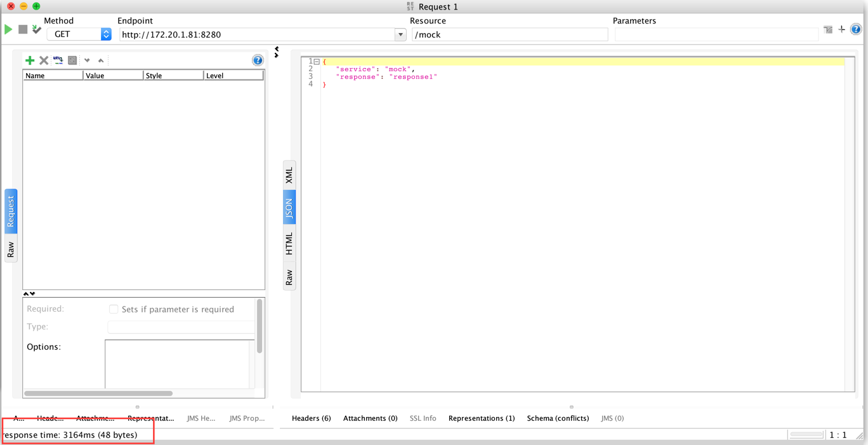Switch to the Request vertical tab
This screenshot has width=868, height=445.
coord(11,211)
